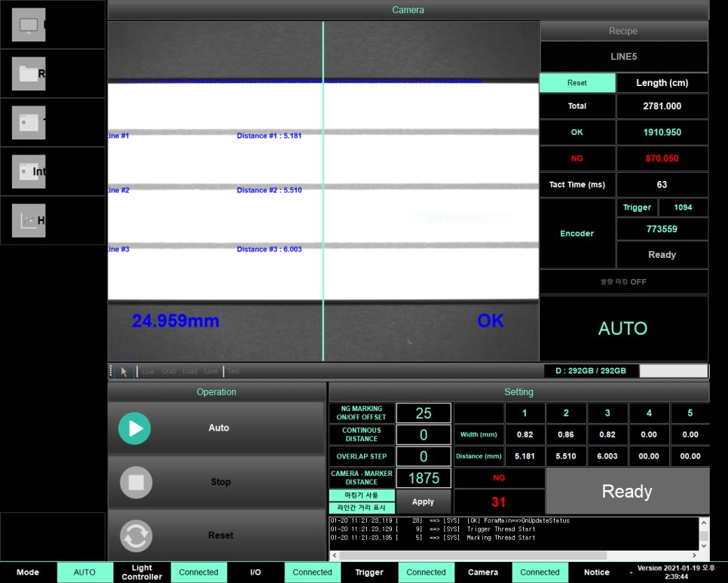
Task: Click the Camera Connected status indicator
Action: (540, 572)
